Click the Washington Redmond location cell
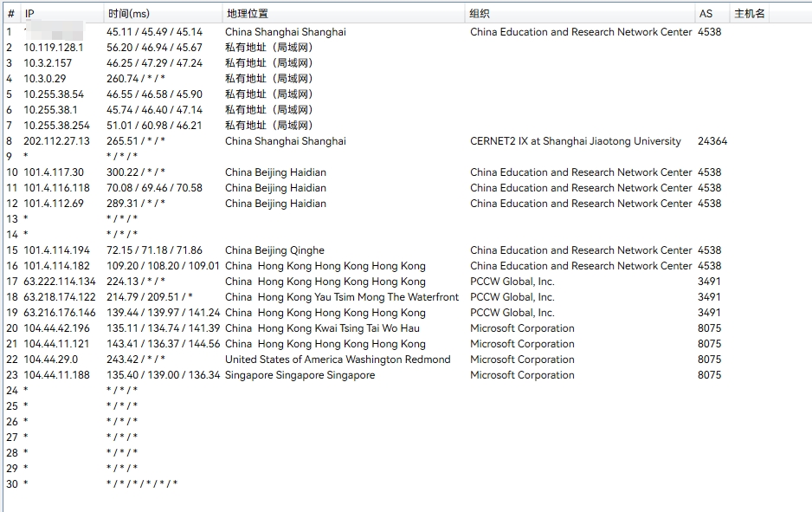 338,360
